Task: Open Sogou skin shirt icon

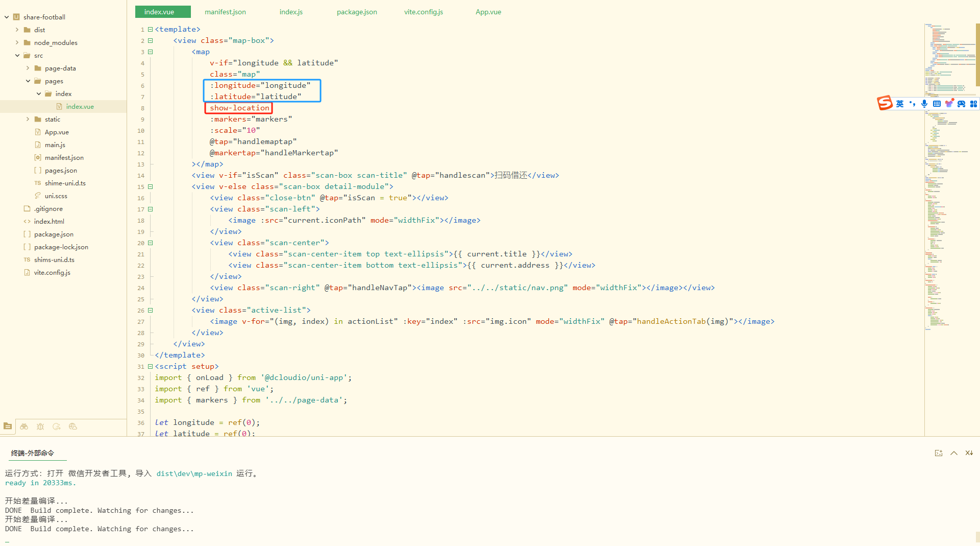Action: [x=949, y=104]
